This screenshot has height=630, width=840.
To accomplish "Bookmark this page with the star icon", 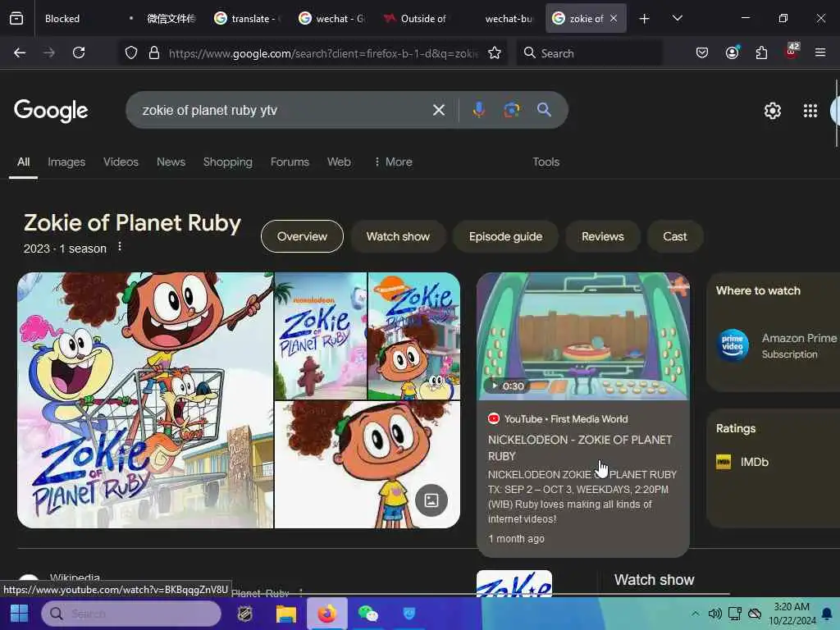I will click(495, 52).
